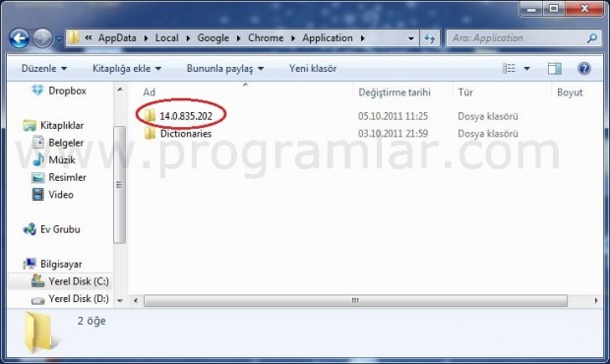Select Yerel Disk (C:)

pos(79,281)
